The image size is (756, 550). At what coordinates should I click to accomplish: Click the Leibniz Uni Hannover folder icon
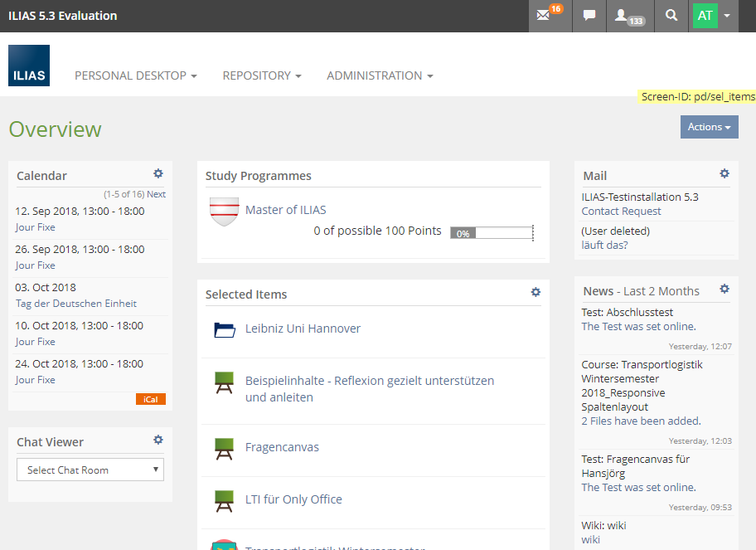(224, 329)
